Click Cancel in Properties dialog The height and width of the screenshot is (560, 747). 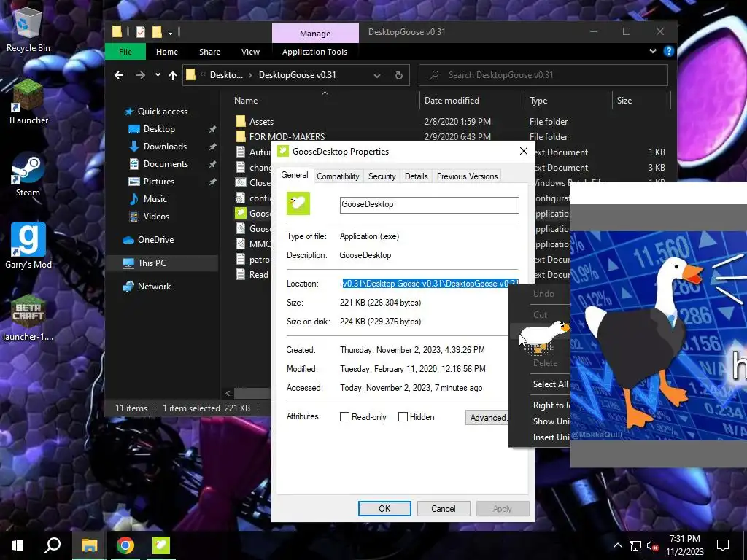[443, 508]
